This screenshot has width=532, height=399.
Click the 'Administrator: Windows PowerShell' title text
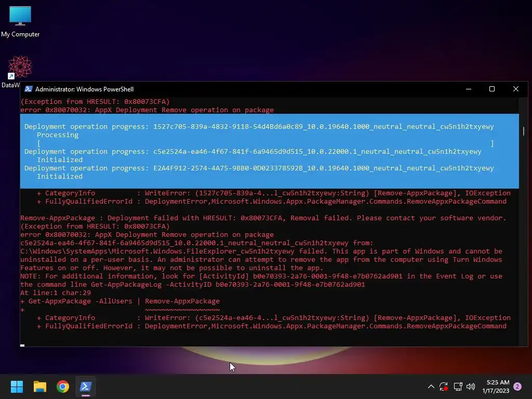[x=85, y=89]
